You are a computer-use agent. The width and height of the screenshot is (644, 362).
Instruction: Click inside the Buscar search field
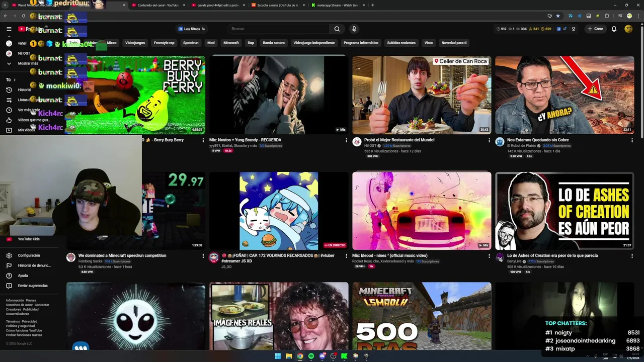tap(278, 29)
